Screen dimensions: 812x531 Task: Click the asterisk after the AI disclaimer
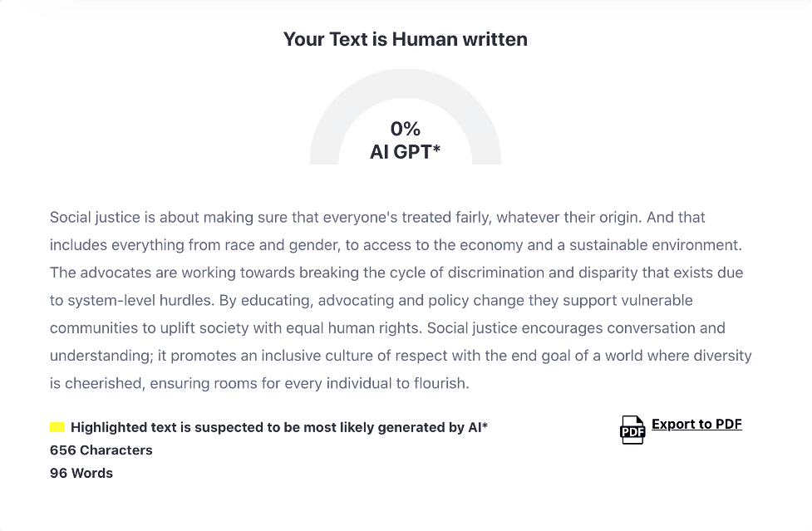tap(485, 426)
